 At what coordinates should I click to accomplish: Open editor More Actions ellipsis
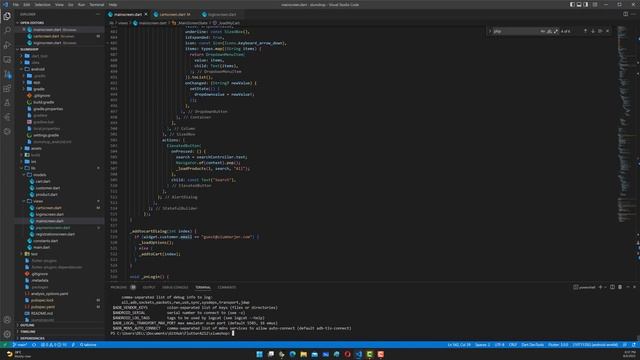pyautogui.click(x=633, y=14)
